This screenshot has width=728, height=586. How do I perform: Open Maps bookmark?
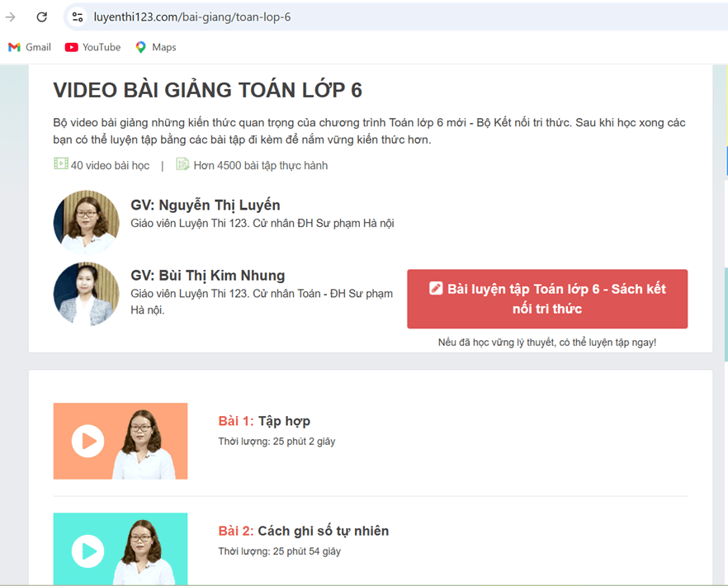click(x=155, y=47)
